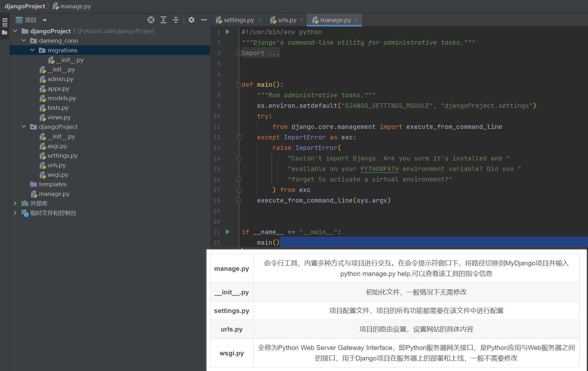Viewport: 588px width, 371px height.
Task: Close the urls.py tab
Action: [302, 20]
